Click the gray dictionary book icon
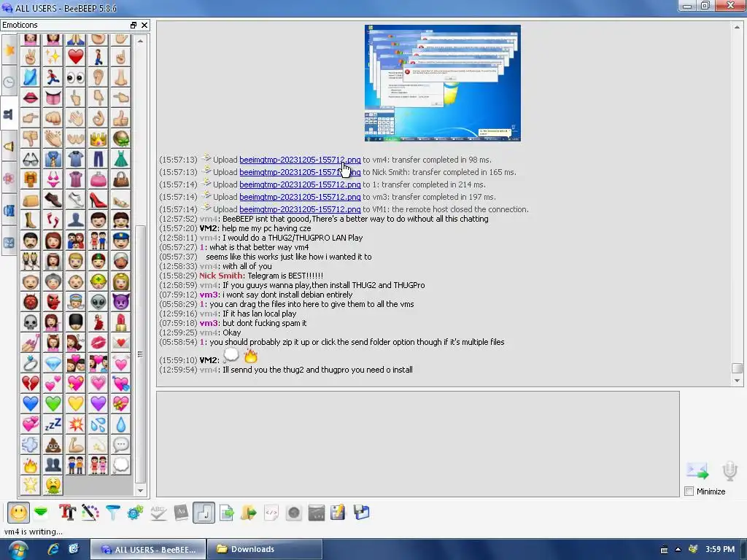Image resolution: width=747 pixels, height=560 pixels. point(181,513)
